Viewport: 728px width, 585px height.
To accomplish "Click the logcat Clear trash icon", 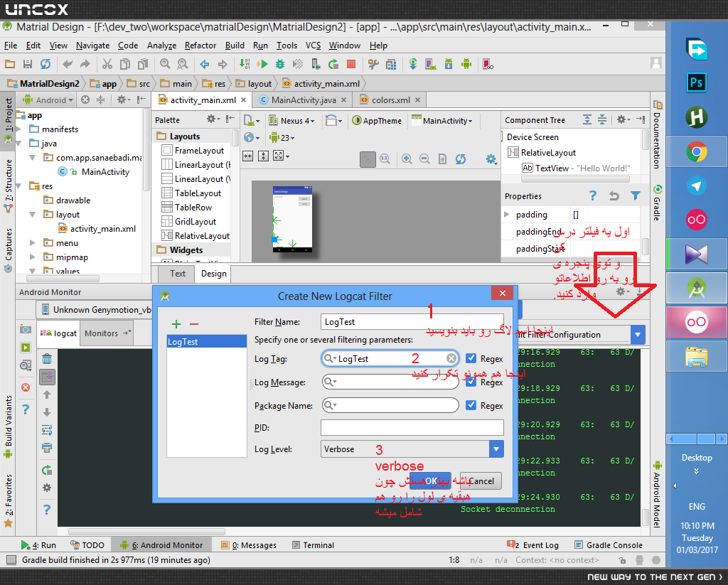I will (47, 359).
